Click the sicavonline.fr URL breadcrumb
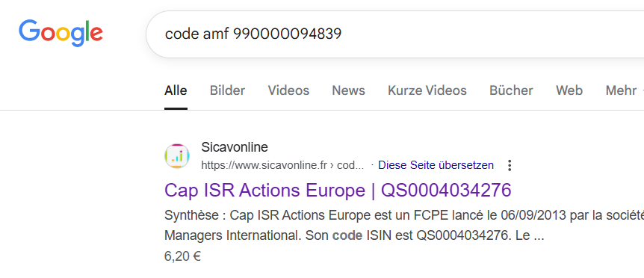This screenshot has height=278, width=644. point(282,165)
